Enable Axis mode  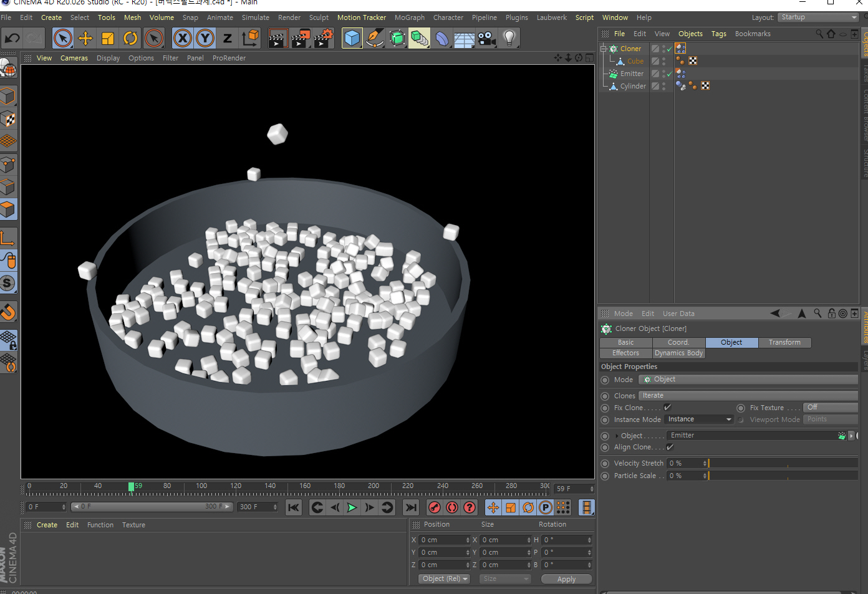(7, 238)
